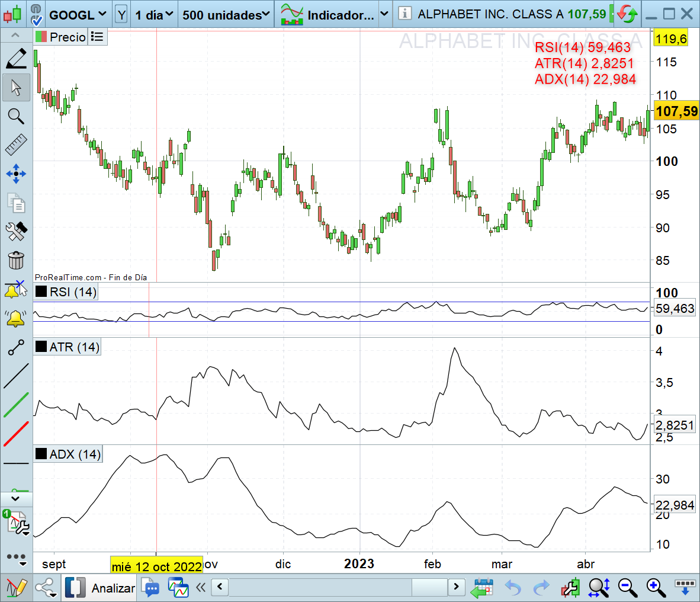
Task: Click the calendar with green arrow icon
Action: point(481,588)
